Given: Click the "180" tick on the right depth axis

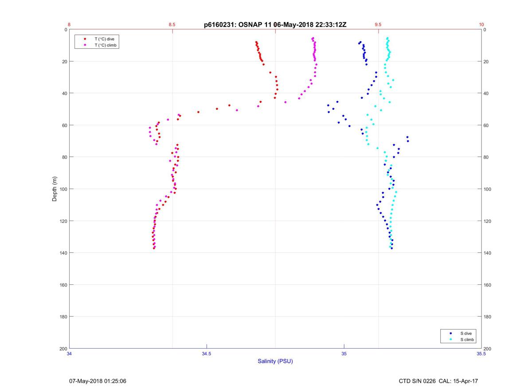Looking at the screenshot, I should [488, 317].
